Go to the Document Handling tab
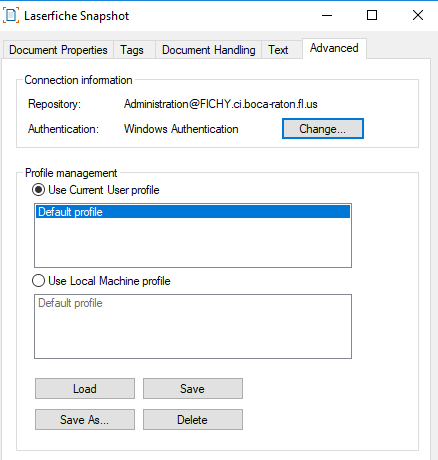 tap(209, 50)
